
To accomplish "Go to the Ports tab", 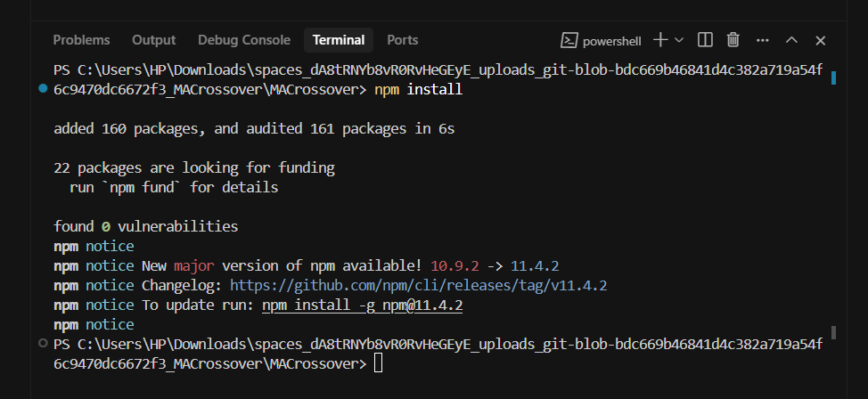I will [403, 40].
